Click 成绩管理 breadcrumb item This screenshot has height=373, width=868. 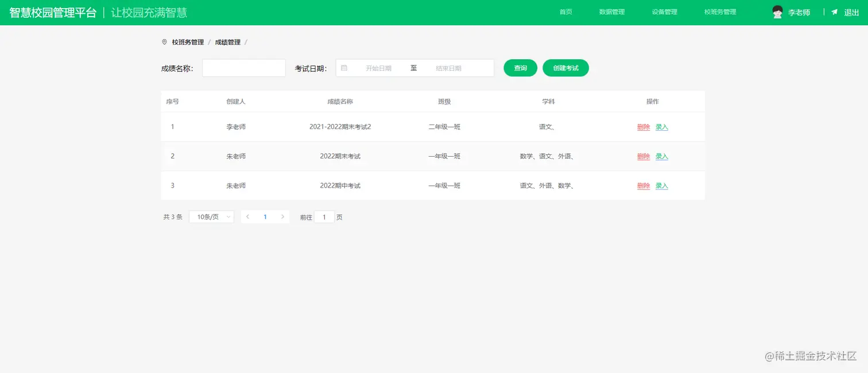[x=228, y=42]
